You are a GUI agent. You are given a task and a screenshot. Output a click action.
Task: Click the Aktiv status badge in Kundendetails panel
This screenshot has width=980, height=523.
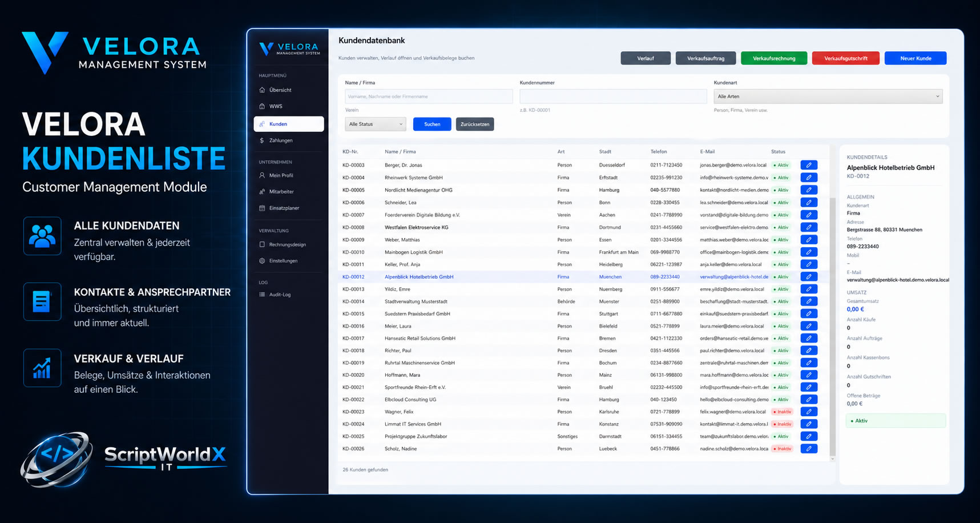tap(896, 421)
